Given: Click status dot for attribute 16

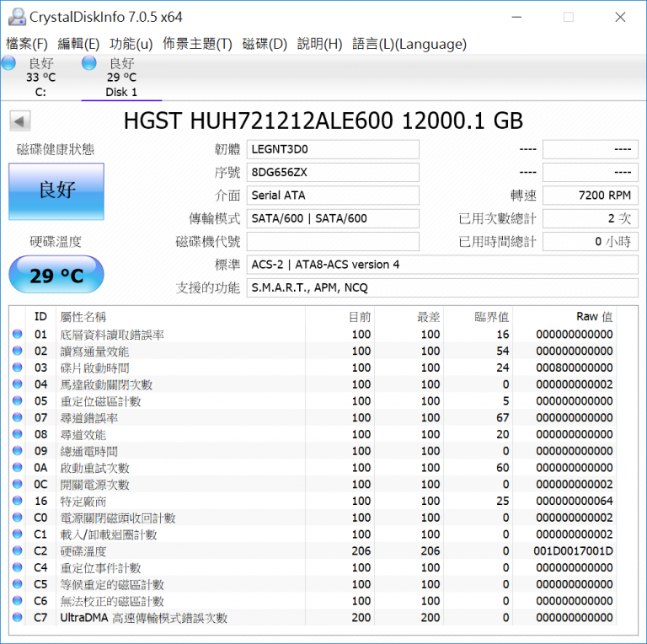Looking at the screenshot, I should pos(18,501).
